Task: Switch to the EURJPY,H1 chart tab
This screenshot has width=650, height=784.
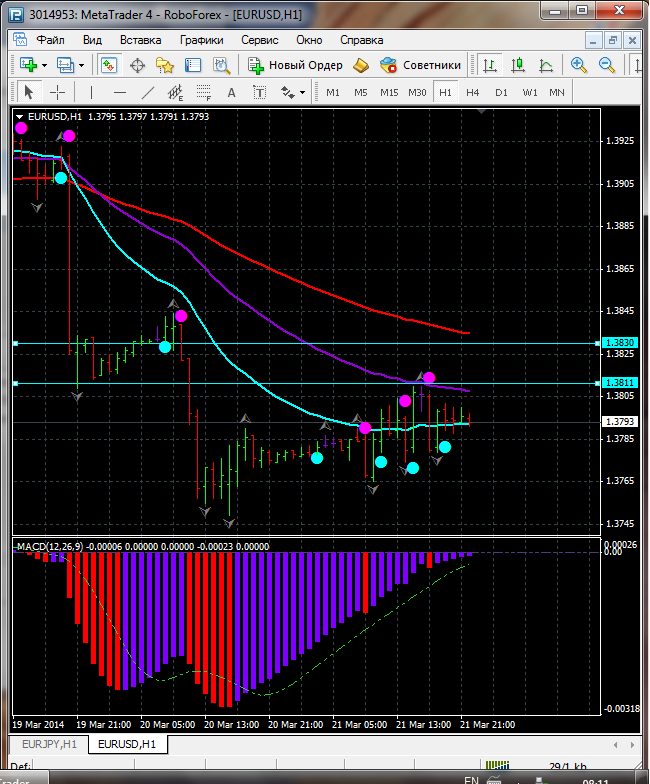Action: (x=49, y=744)
